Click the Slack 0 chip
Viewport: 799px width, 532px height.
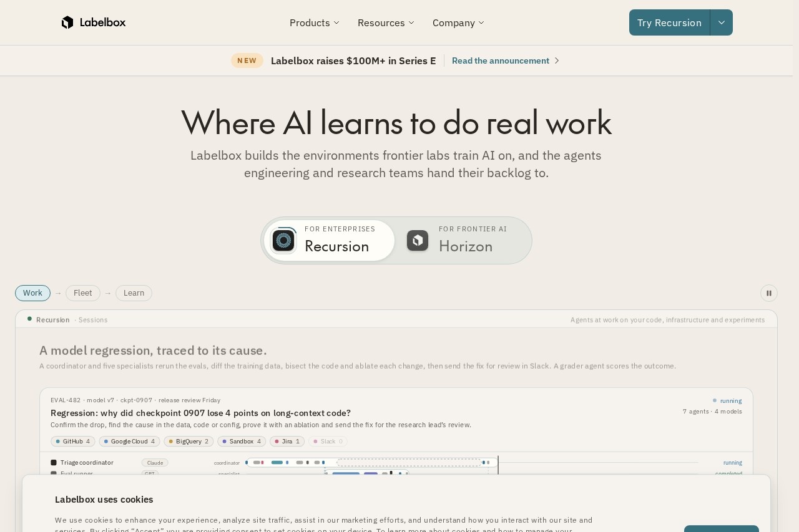point(328,442)
